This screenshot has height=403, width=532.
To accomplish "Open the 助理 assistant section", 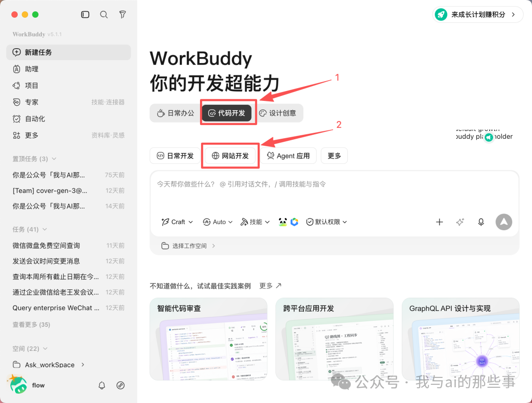I will pos(68,69).
